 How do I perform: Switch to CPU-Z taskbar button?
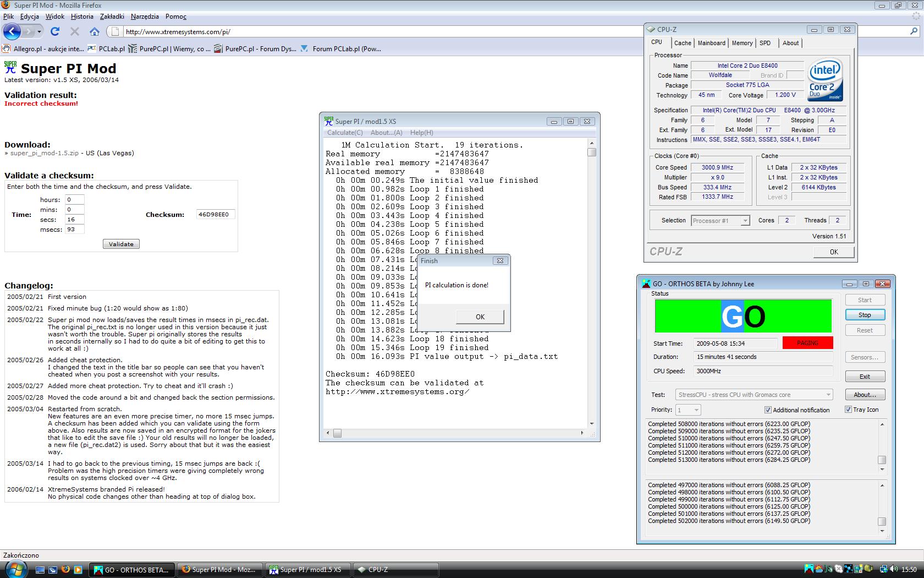[x=396, y=570]
